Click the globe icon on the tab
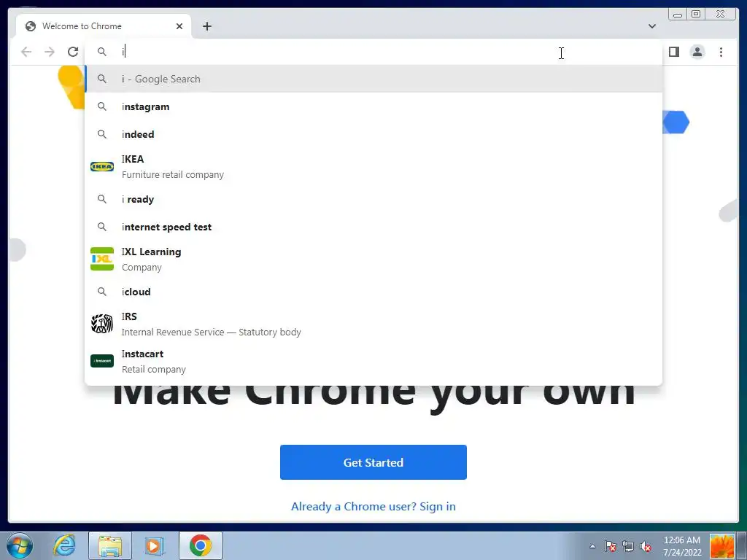The height and width of the screenshot is (560, 747). (31, 26)
